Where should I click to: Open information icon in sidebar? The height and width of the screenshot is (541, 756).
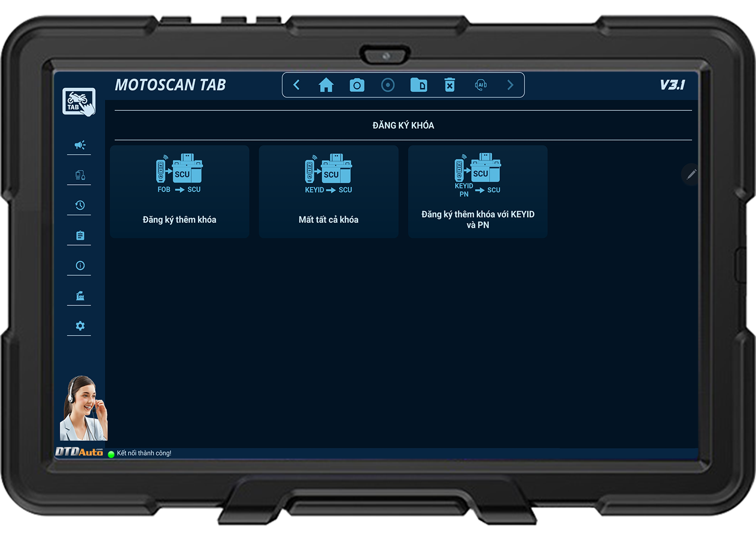pyautogui.click(x=80, y=266)
